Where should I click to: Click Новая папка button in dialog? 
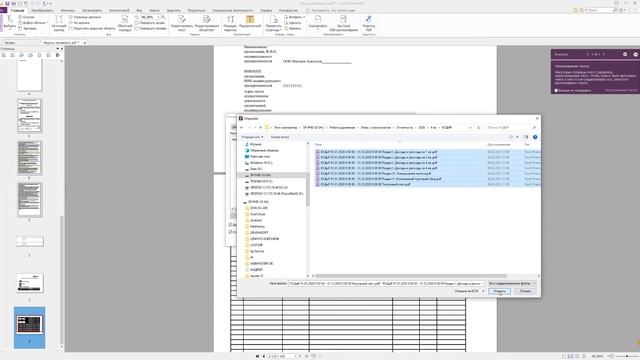pyautogui.click(x=280, y=137)
